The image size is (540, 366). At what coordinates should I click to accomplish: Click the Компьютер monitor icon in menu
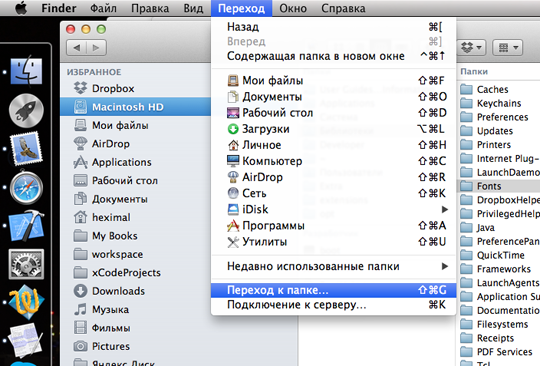pos(233,161)
